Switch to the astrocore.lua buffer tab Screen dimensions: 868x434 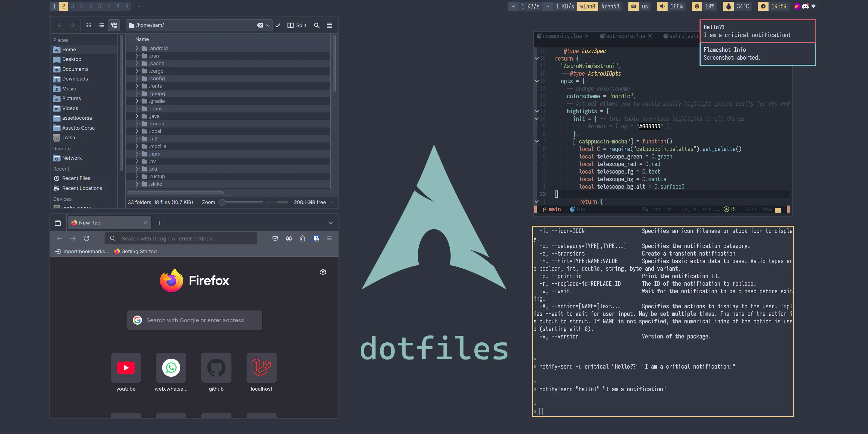625,36
